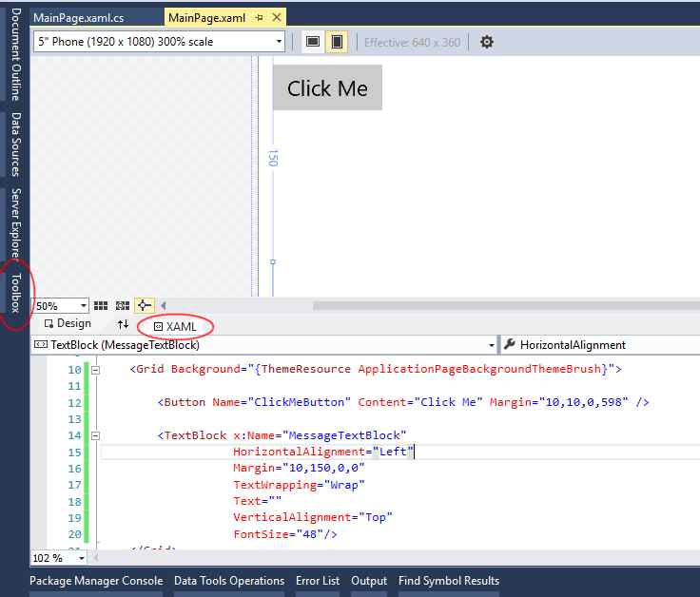Click the Margin="10,150,0,0" code line
This screenshot has width=700, height=597.
[299, 468]
